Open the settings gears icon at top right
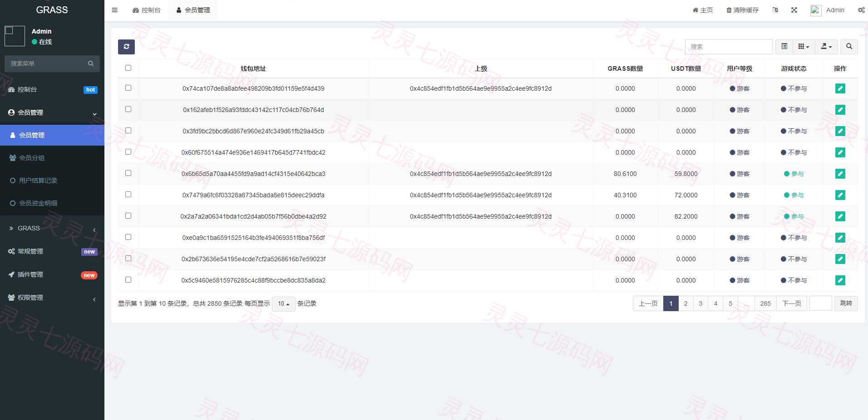The width and height of the screenshot is (868, 420). click(861, 10)
